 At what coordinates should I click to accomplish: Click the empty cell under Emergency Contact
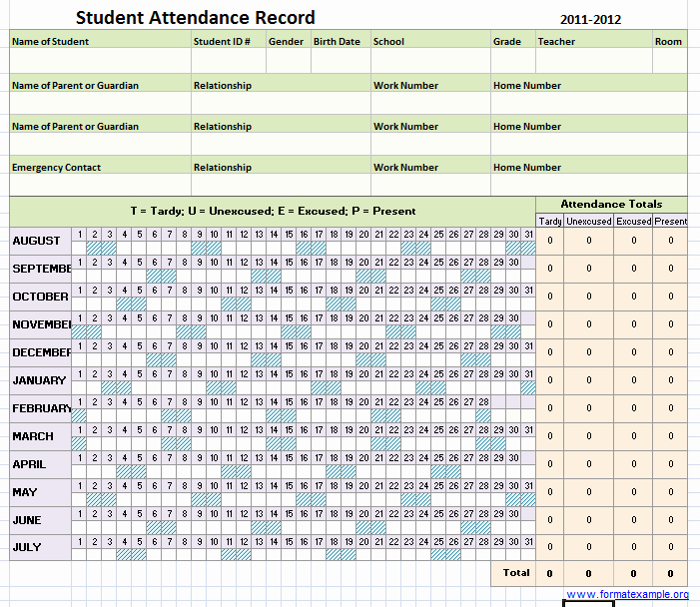(x=101, y=185)
